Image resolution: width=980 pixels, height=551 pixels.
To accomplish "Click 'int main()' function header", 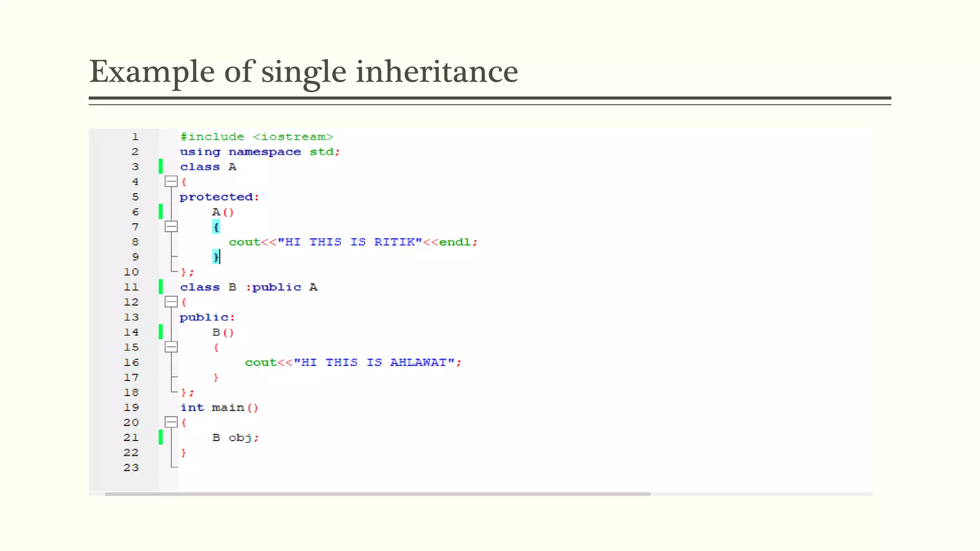I will point(219,408).
